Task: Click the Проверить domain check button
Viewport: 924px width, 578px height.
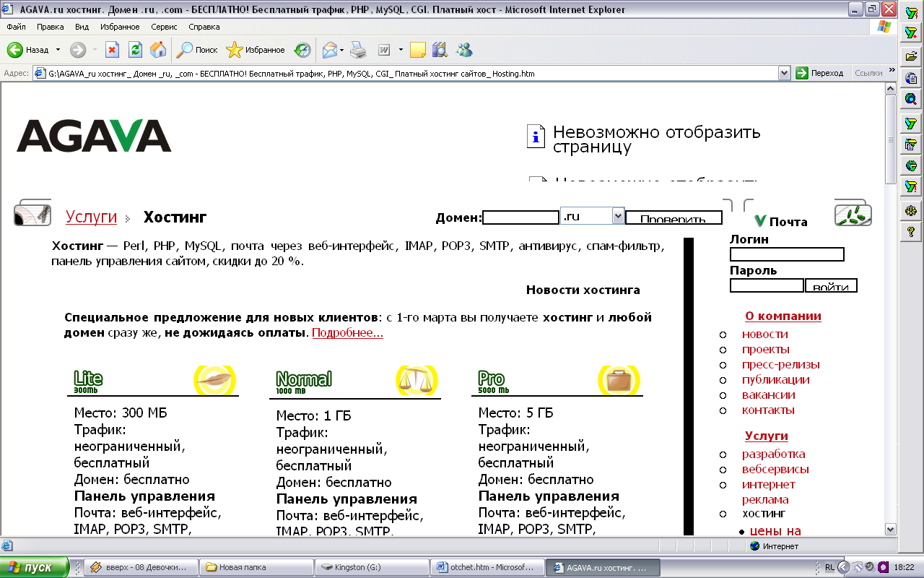Action: click(x=674, y=218)
